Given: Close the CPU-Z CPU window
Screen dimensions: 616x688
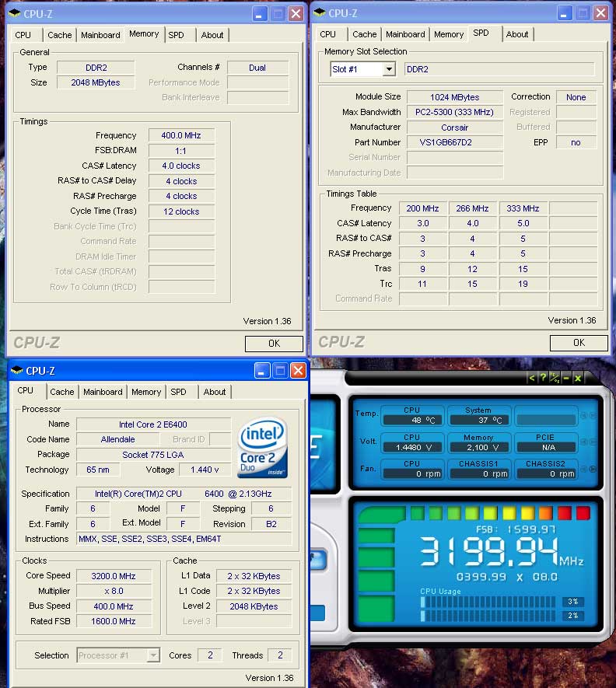Looking at the screenshot, I should [299, 371].
